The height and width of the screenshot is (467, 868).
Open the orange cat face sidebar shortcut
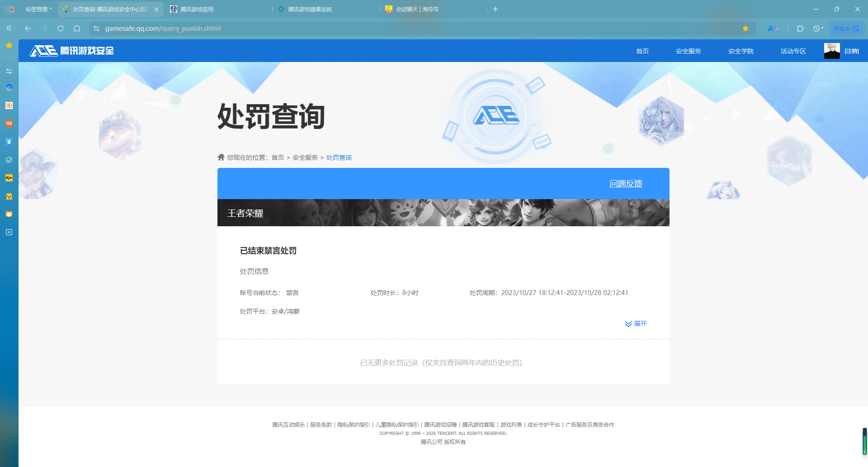coord(9,214)
